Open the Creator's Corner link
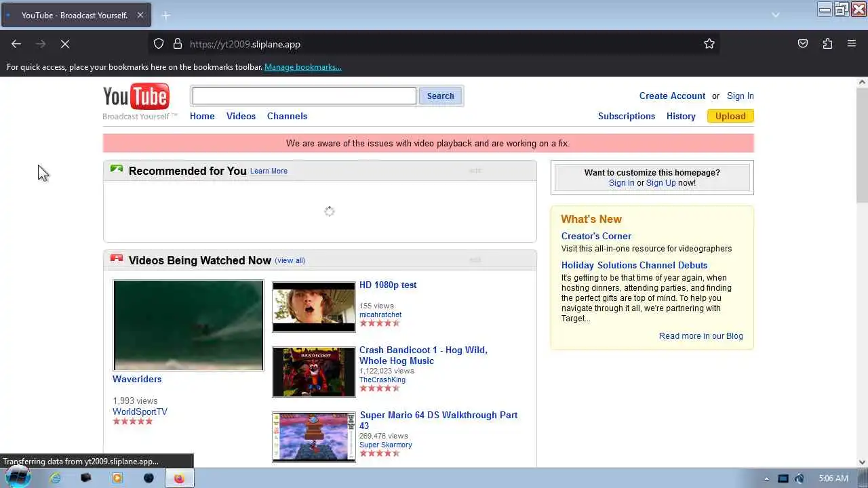 coord(596,236)
